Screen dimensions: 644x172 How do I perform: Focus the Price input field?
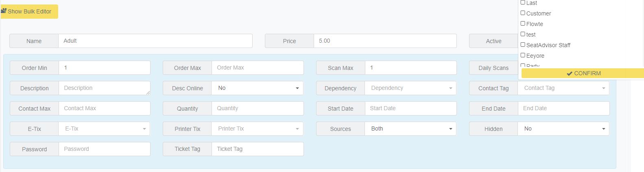pos(385,41)
